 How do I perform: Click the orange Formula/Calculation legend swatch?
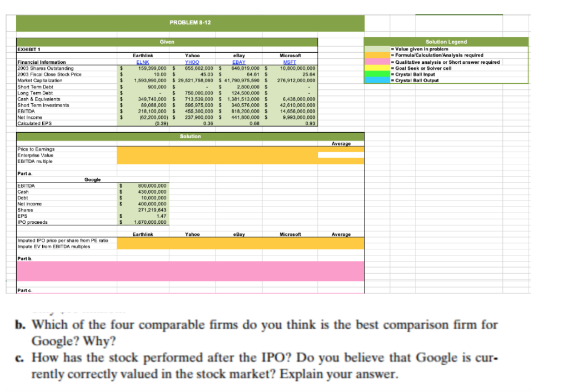coord(377,55)
